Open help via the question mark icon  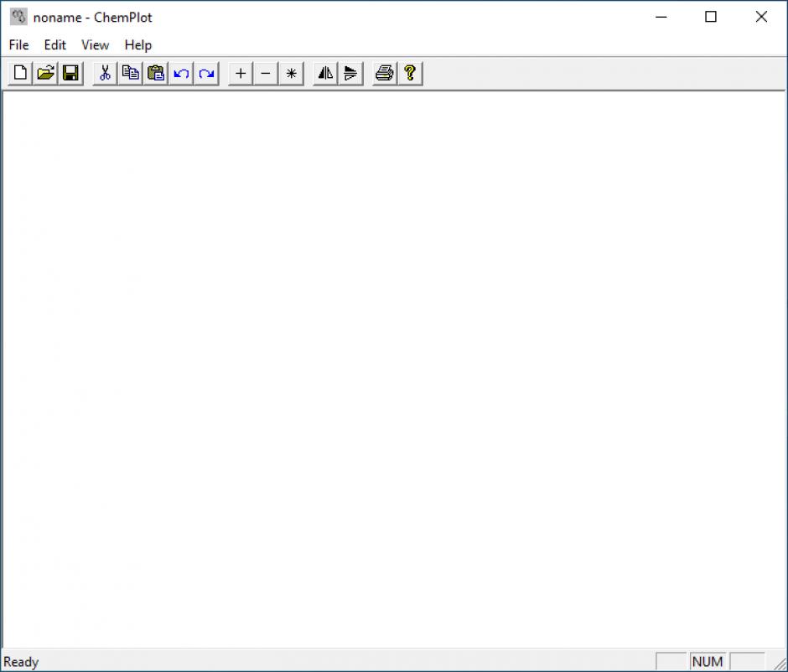click(410, 74)
